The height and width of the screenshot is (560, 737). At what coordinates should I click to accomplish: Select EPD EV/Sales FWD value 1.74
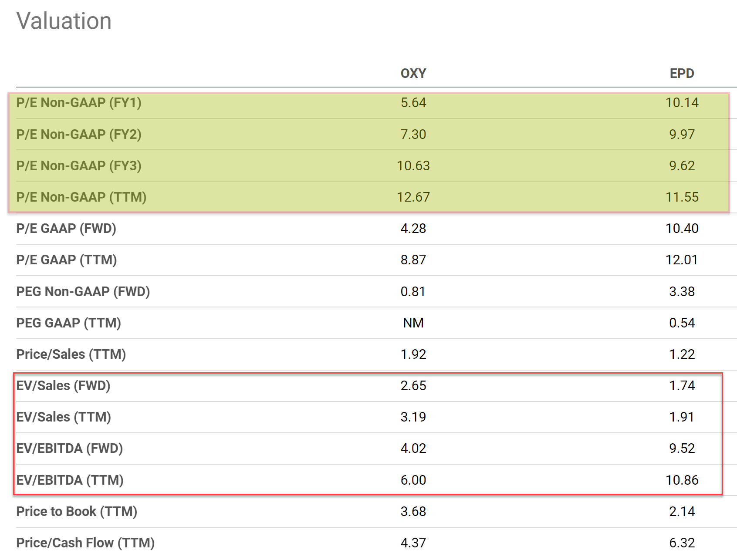(x=682, y=385)
